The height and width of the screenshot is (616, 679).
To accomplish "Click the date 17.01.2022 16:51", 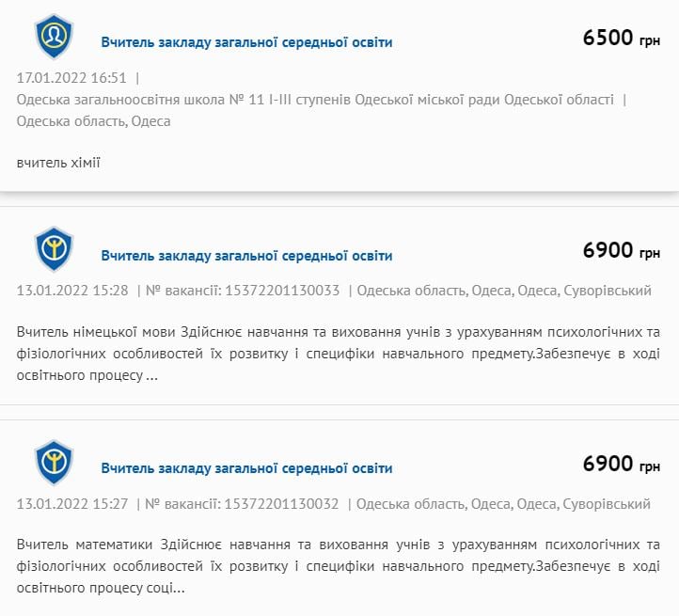I will point(71,78).
